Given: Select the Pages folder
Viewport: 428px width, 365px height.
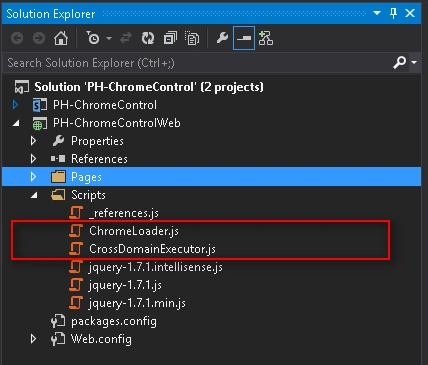Looking at the screenshot, I should 86,177.
